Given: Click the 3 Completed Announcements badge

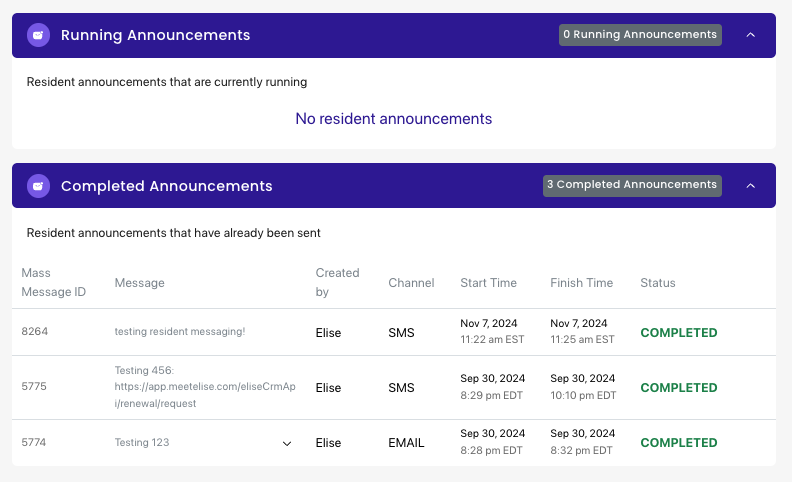Looking at the screenshot, I should pos(632,185).
